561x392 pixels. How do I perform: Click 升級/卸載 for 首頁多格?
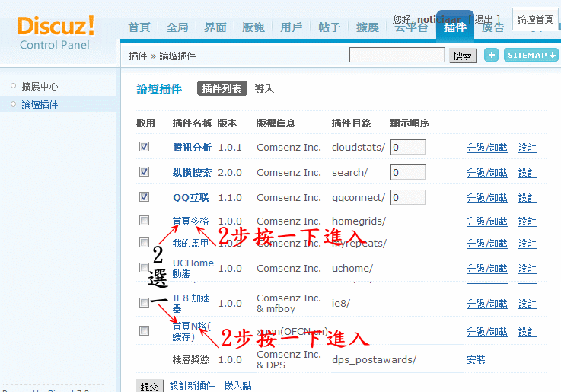pos(487,221)
